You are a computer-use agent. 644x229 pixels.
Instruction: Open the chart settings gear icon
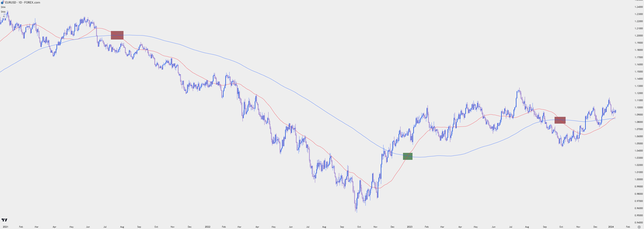pyautogui.click(x=639, y=227)
